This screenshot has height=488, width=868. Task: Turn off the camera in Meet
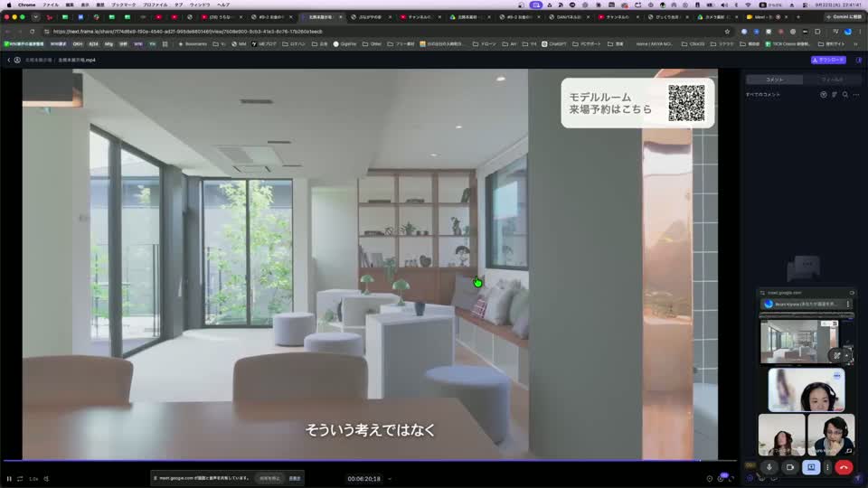(790, 467)
